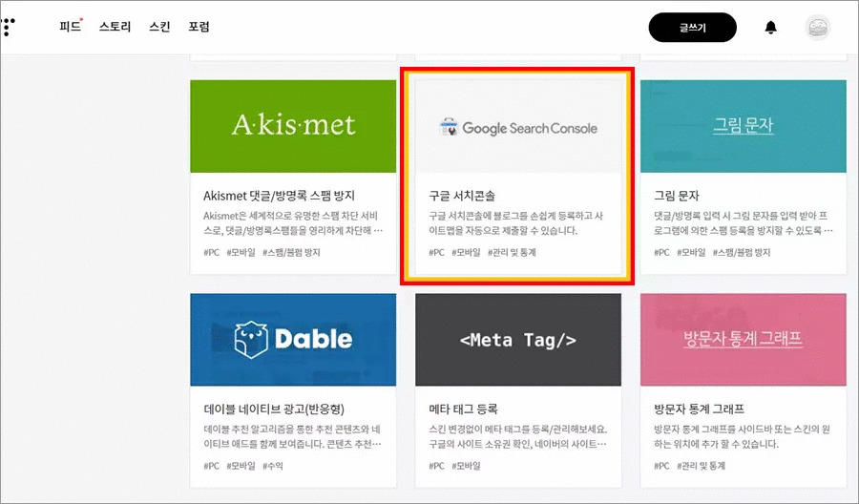
Task: Click the Dable owl logo icon
Action: [x=251, y=340]
